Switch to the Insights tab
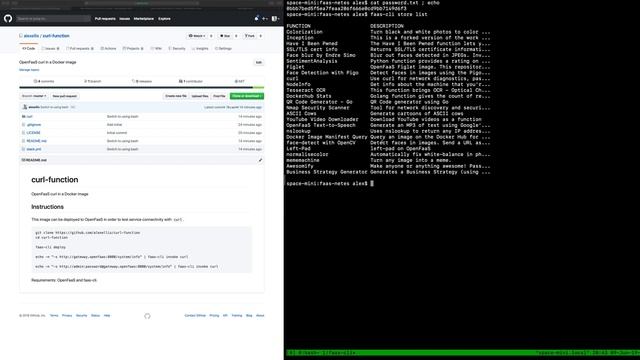 (x=200, y=49)
